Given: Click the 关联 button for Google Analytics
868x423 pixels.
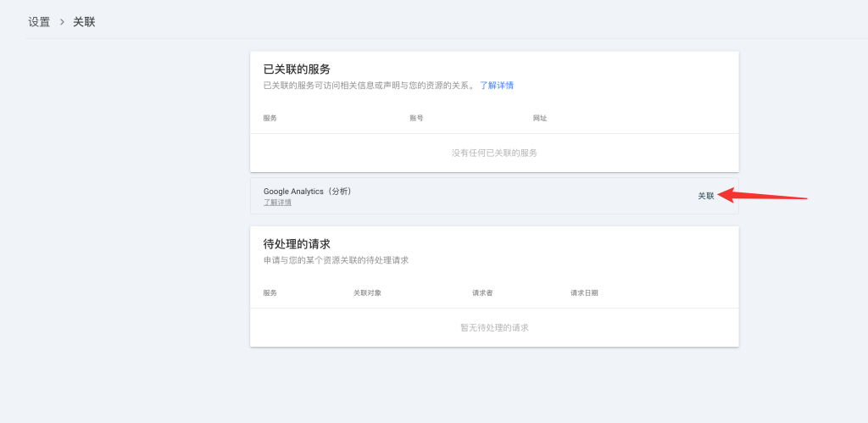Looking at the screenshot, I should click(706, 196).
